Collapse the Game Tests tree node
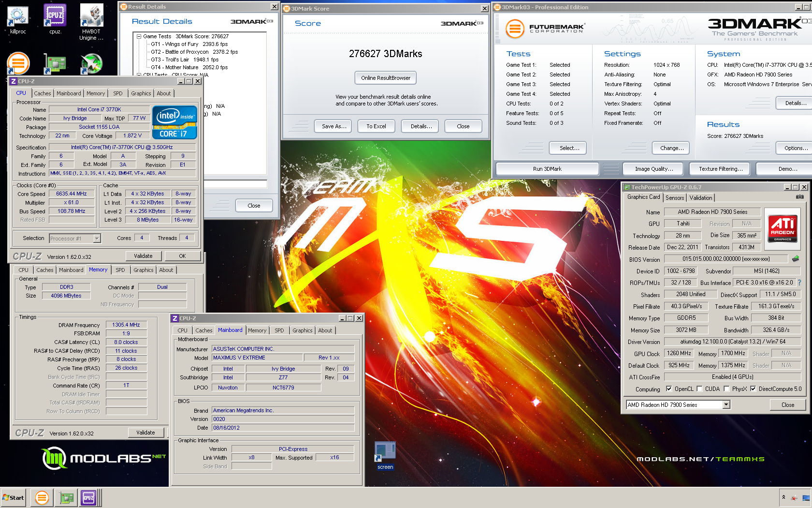Screen dimensions: 812x508 139,36
